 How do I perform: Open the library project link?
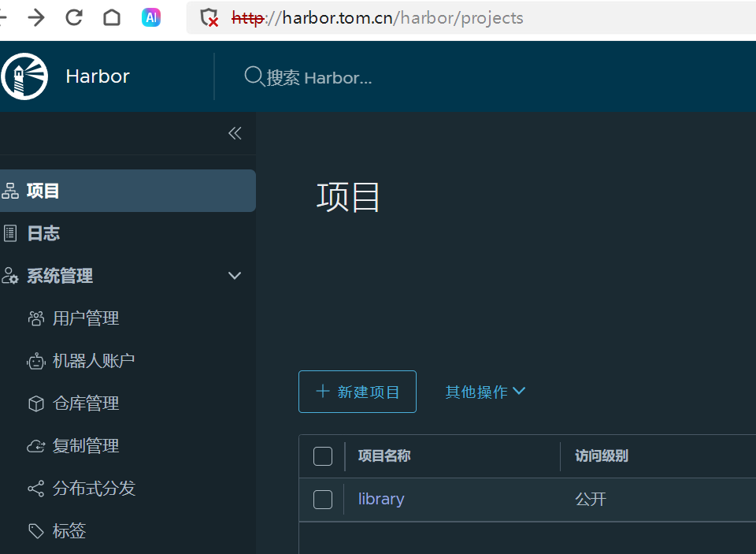381,499
